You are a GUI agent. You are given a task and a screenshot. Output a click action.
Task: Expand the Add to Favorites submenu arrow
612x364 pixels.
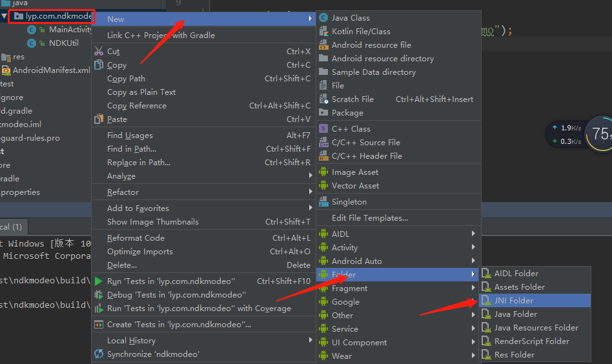pos(311,208)
